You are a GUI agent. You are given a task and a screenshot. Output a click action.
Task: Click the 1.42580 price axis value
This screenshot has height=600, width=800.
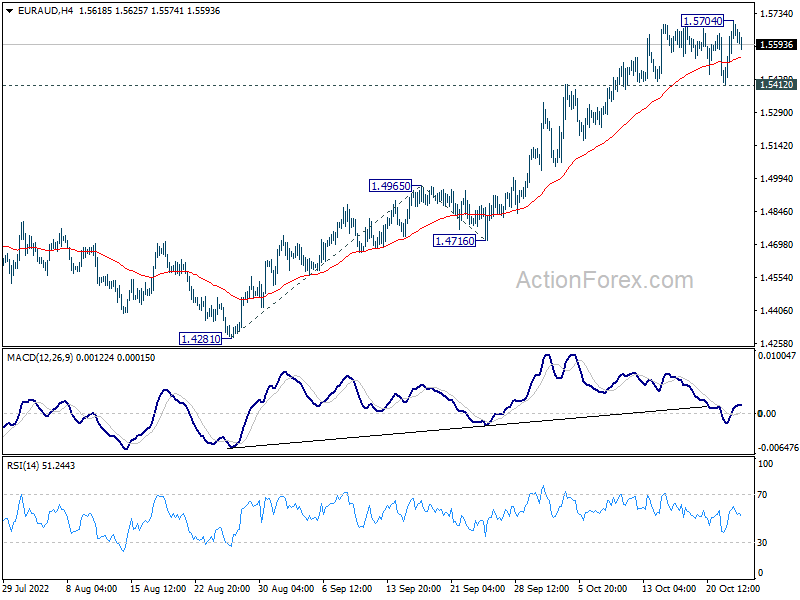click(777, 343)
